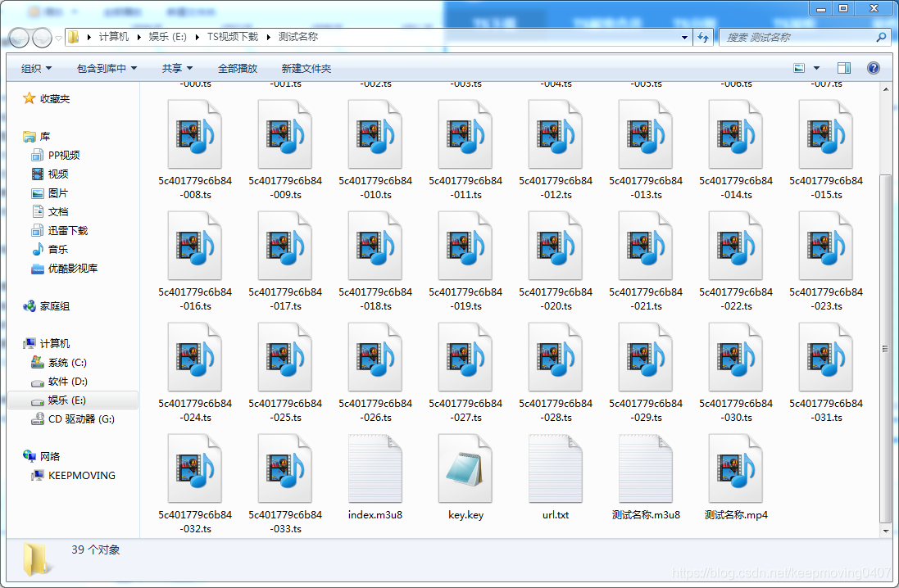
Task: Open the help question mark icon
Action: 874,68
